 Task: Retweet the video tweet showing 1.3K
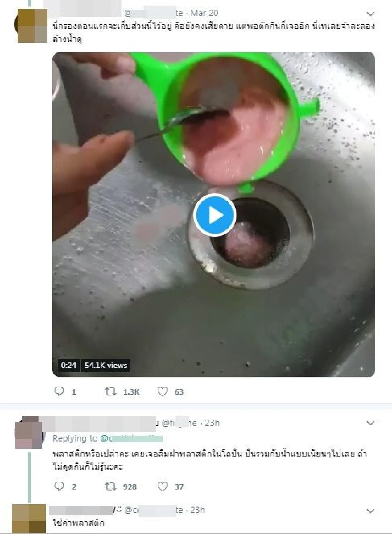110,392
